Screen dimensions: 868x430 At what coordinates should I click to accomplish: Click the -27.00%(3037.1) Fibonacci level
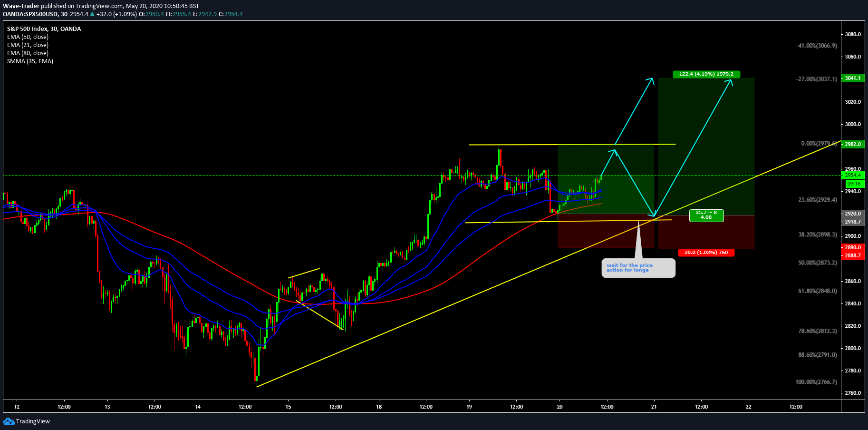[x=816, y=79]
